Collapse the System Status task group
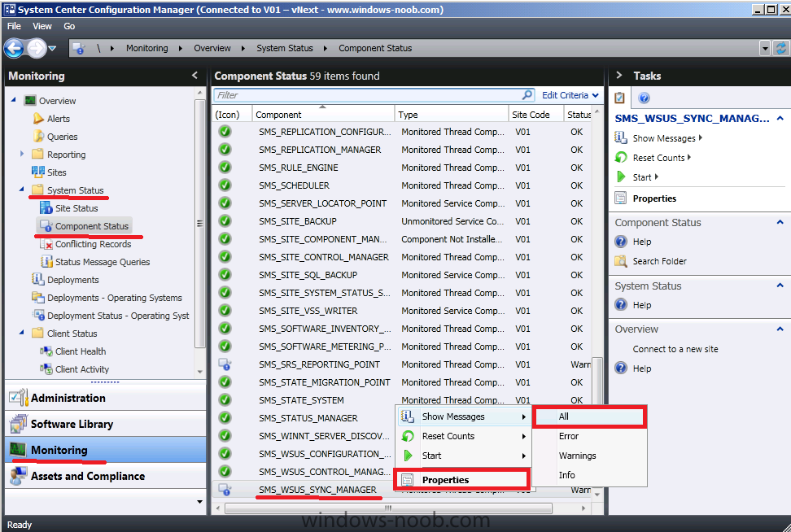The height and width of the screenshot is (532, 791). point(780,286)
